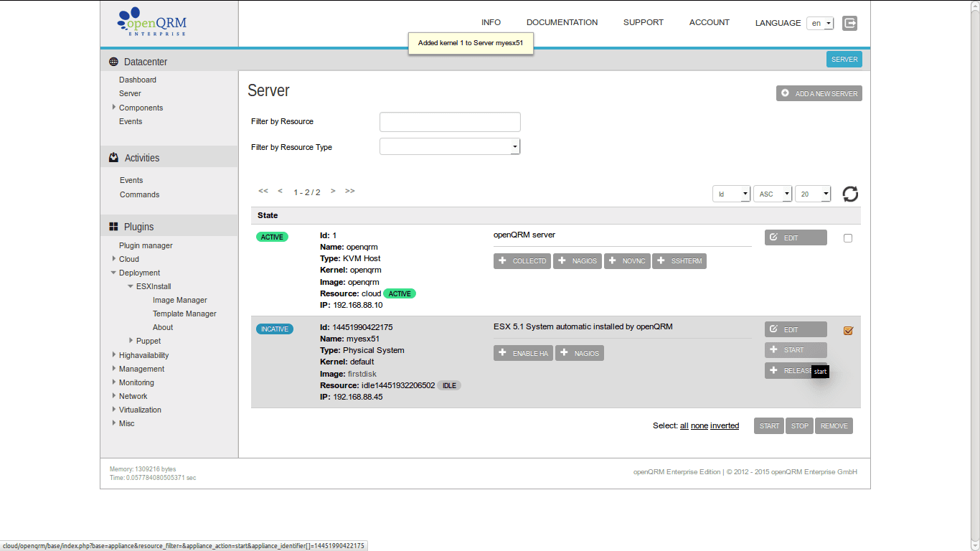Open Image Manager under ESXInstall
This screenshot has height=551, width=980.
click(x=180, y=300)
